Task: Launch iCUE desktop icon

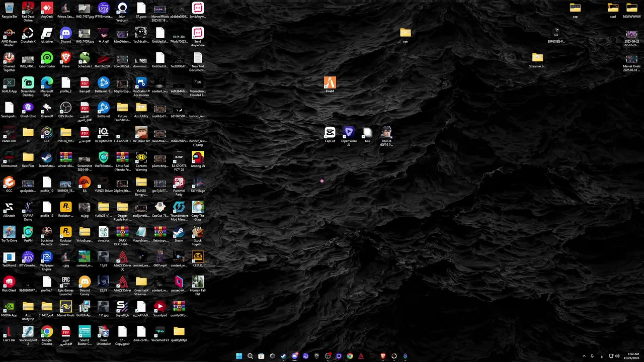Action: 47,135
